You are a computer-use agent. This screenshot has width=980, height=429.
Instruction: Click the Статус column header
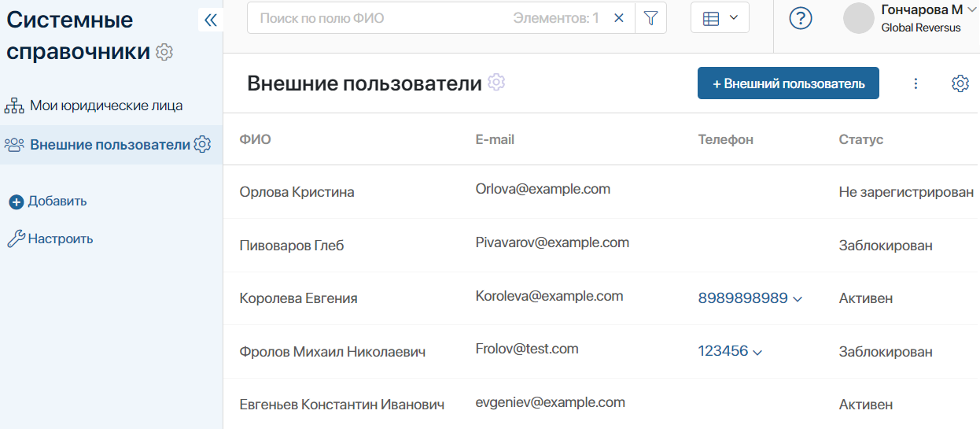(x=861, y=139)
